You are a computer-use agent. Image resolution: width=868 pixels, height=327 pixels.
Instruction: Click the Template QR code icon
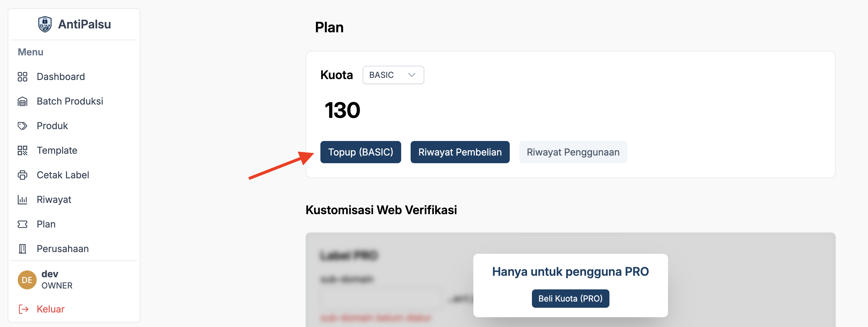(22, 150)
